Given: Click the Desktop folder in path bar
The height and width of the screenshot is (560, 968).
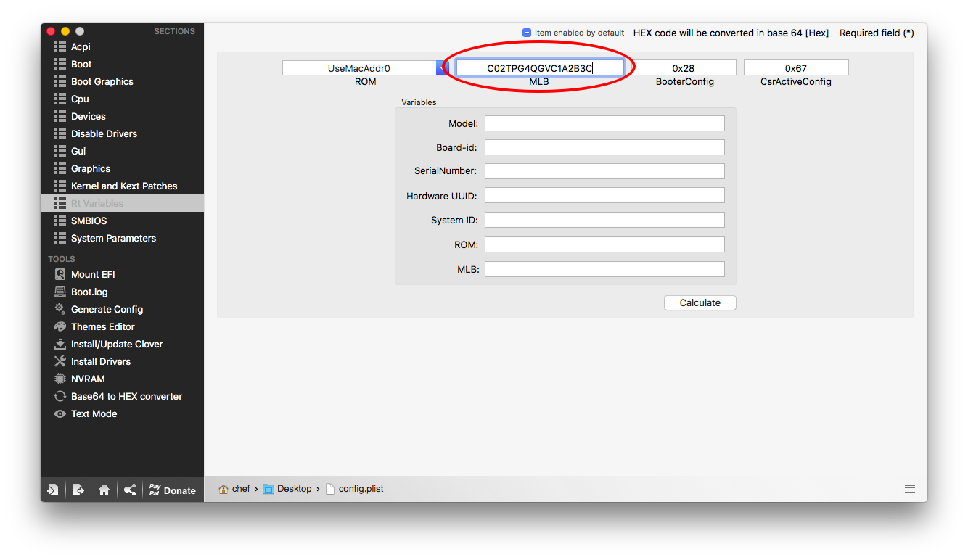Looking at the screenshot, I should (x=287, y=489).
